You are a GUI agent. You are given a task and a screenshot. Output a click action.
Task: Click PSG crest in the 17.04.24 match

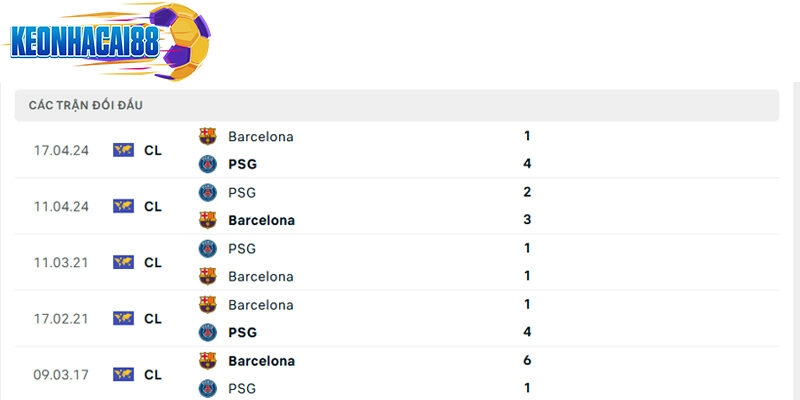pos(207,164)
